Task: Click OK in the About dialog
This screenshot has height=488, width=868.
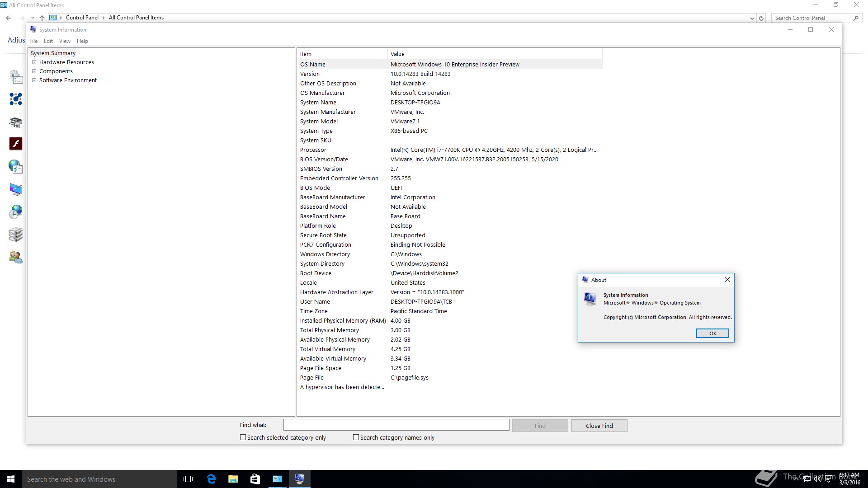Action: 712,333
